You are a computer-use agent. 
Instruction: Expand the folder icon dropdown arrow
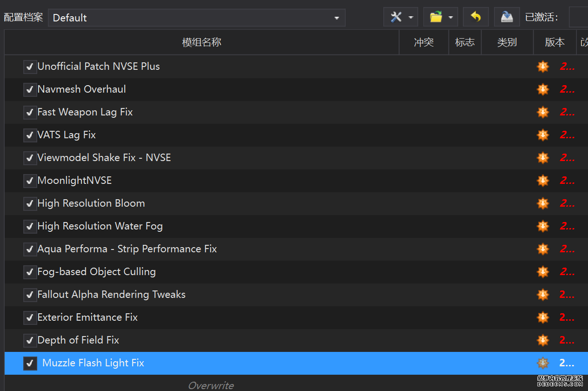[x=451, y=18]
